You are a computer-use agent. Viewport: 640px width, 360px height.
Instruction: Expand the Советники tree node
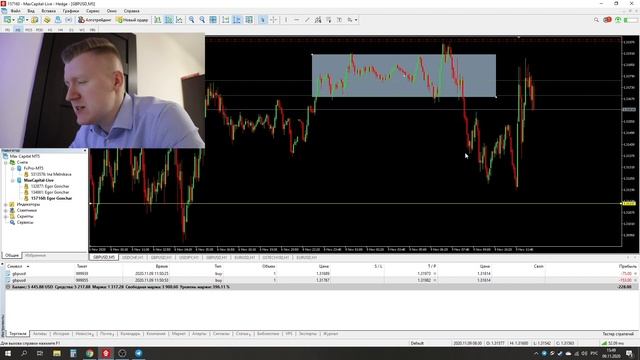(6, 211)
